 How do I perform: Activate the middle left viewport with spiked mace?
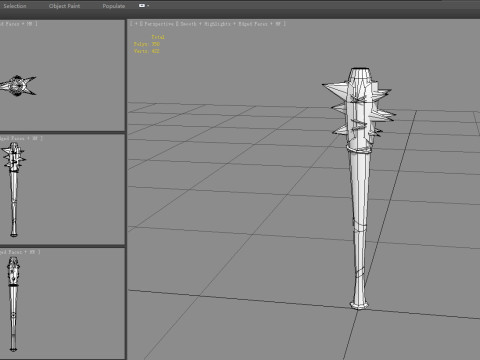(62, 189)
